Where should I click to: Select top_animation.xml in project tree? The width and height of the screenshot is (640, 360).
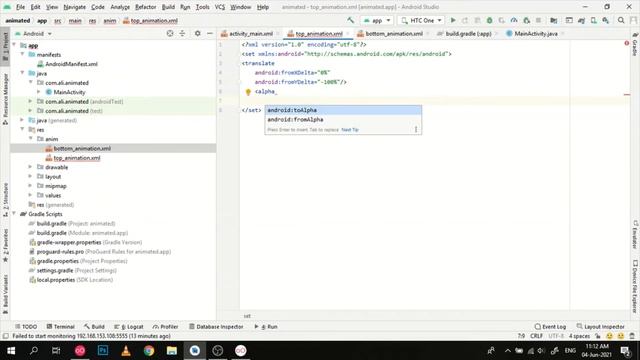(77, 158)
